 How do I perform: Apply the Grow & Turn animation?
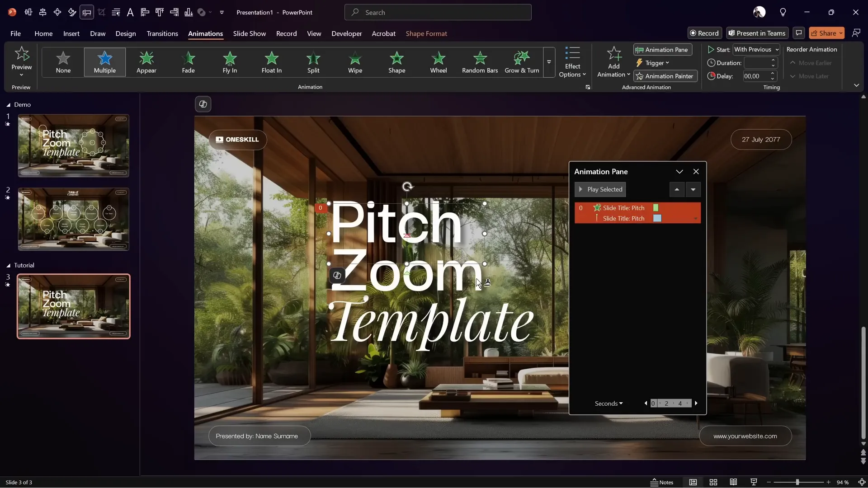pyautogui.click(x=521, y=62)
